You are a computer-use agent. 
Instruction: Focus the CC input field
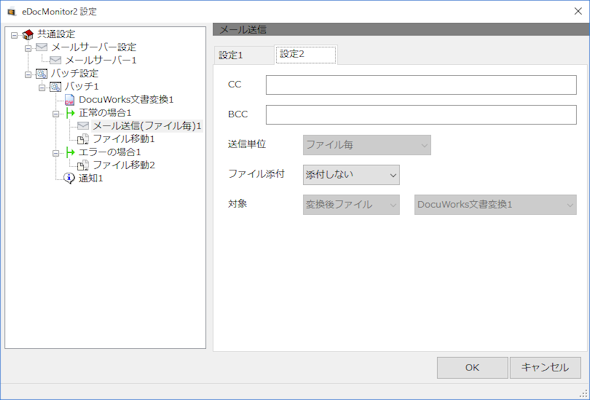(x=421, y=85)
